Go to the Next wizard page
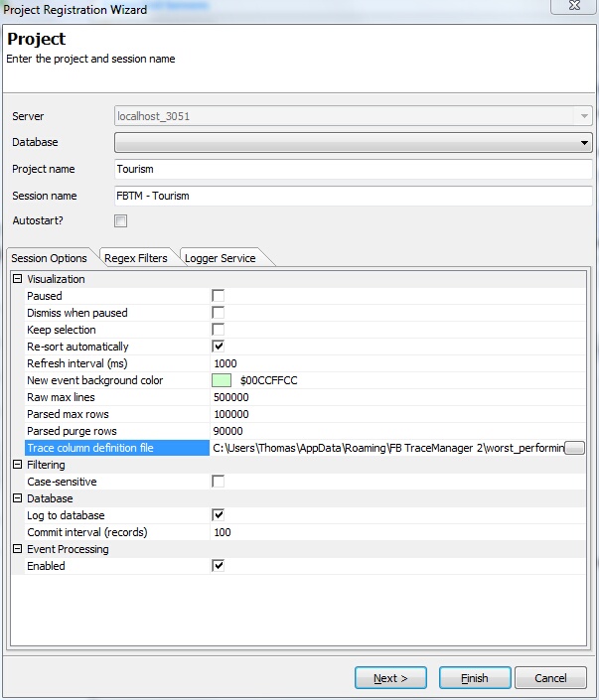This screenshot has width=599, height=700. (390, 678)
